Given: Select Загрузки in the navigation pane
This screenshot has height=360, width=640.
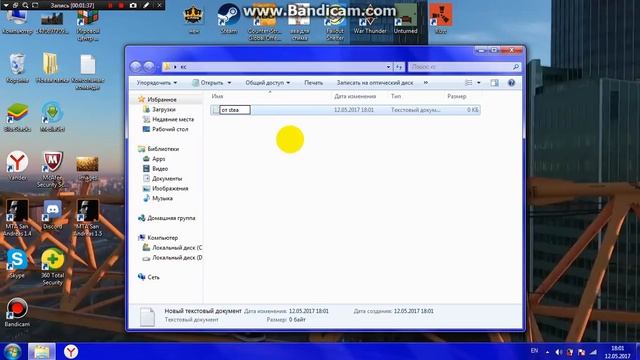Looking at the screenshot, I should click(163, 109).
